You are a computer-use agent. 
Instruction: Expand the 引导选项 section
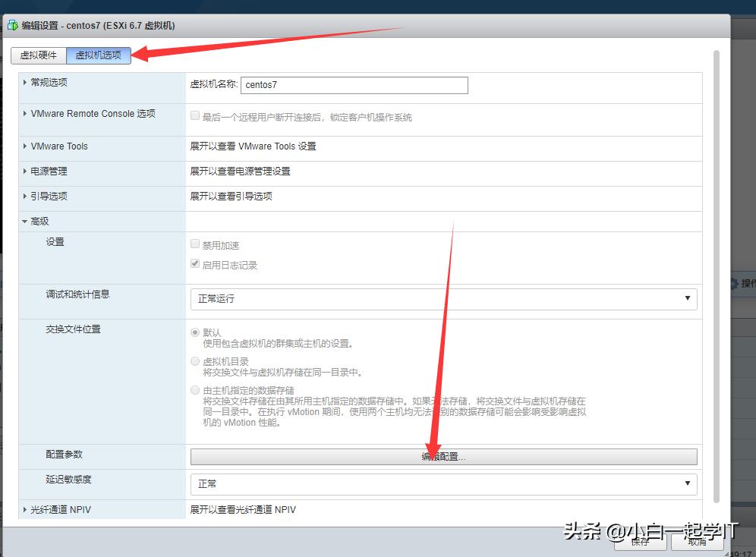tap(49, 196)
